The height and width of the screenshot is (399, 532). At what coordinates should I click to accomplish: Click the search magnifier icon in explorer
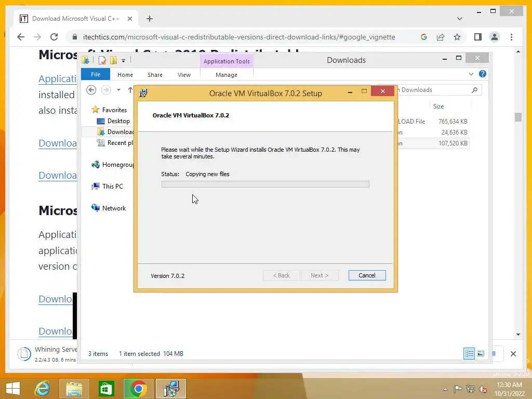pos(475,90)
